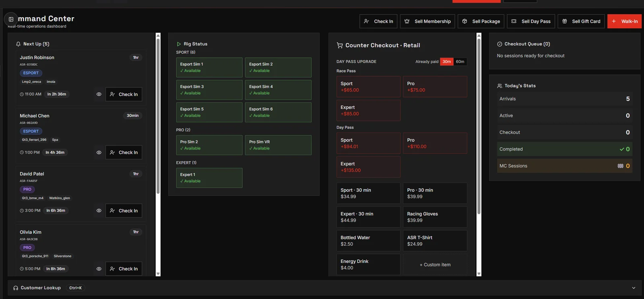644x299 pixels.
Task: Click the Ctrl+K shortcut badge
Action: pyautogui.click(x=75, y=288)
